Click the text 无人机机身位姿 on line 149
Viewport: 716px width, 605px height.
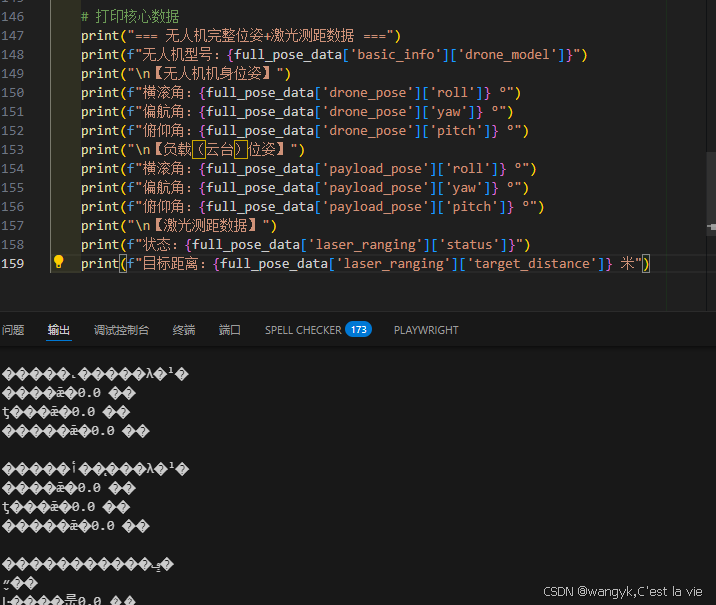click(212, 74)
